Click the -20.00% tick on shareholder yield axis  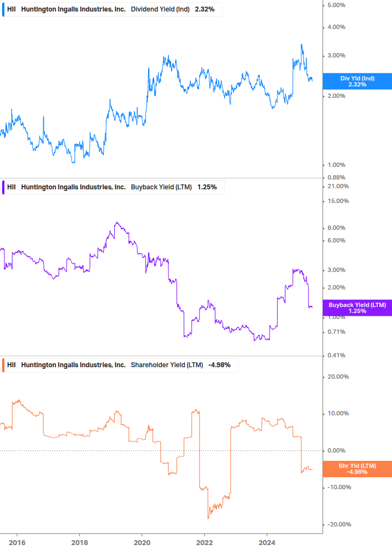click(339, 524)
